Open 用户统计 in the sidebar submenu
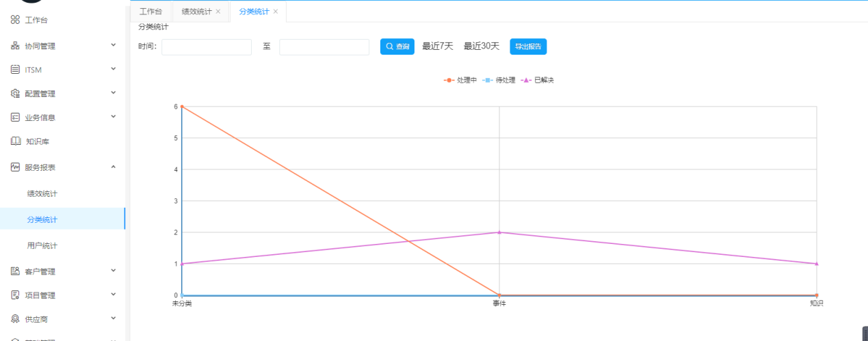Image resolution: width=868 pixels, height=341 pixels. pos(42,245)
